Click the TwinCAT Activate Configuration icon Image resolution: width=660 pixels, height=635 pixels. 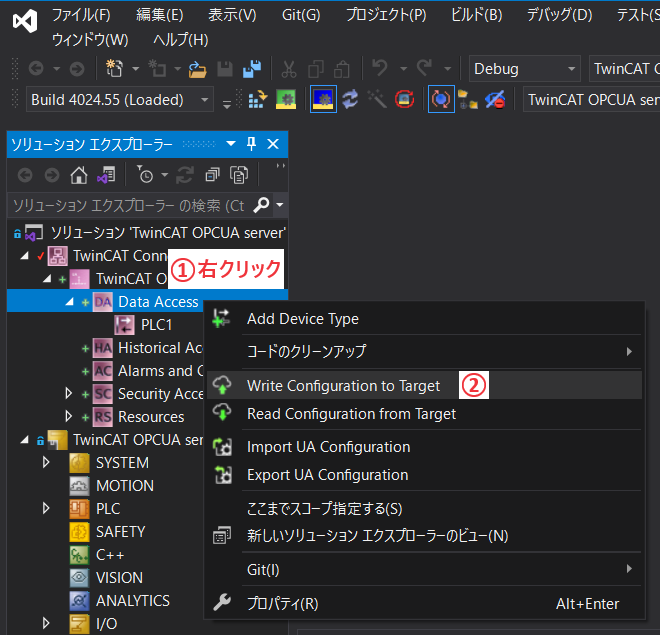coord(258,100)
